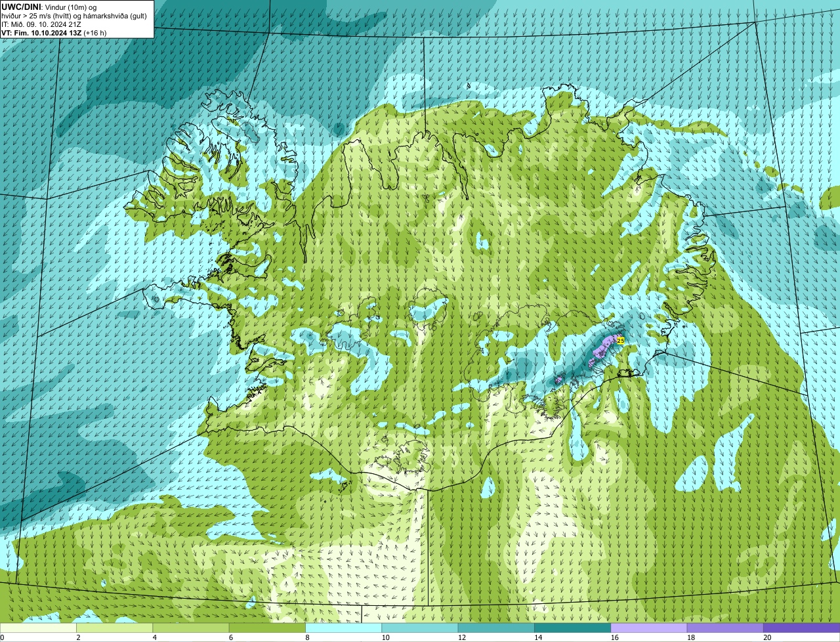
Task: Click legend scale label '6'
Action: click(230, 637)
